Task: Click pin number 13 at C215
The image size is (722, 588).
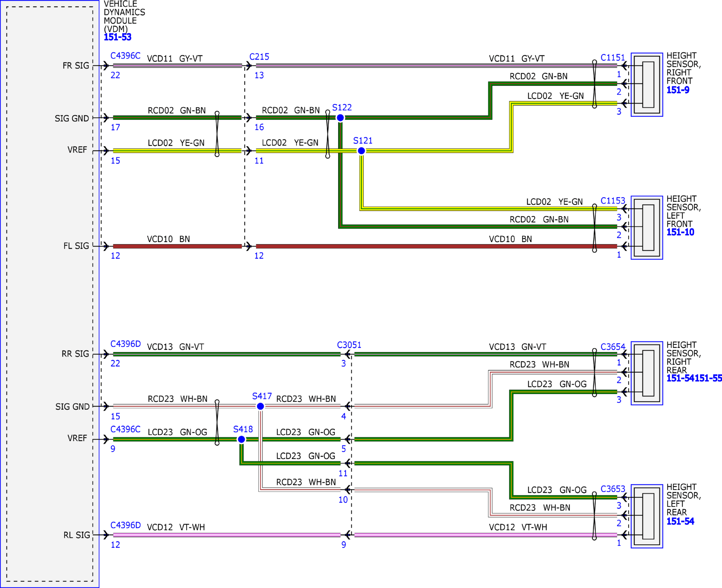Action: pos(259,76)
